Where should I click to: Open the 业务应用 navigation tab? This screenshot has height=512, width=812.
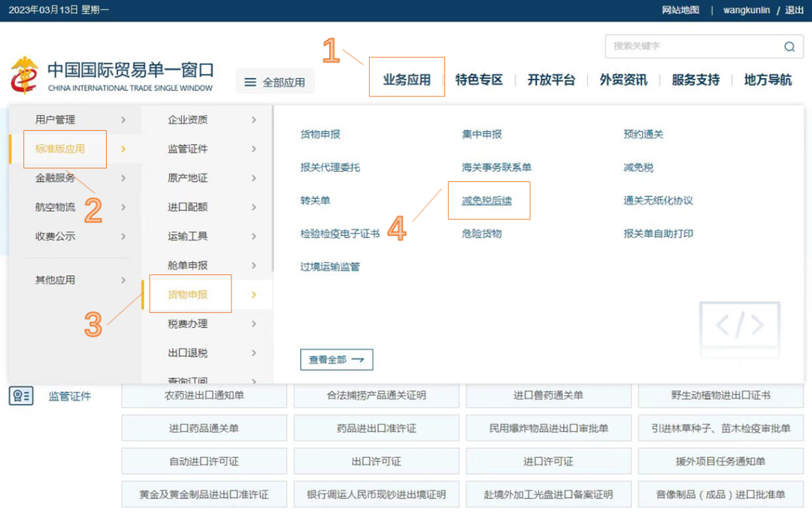pos(407,80)
